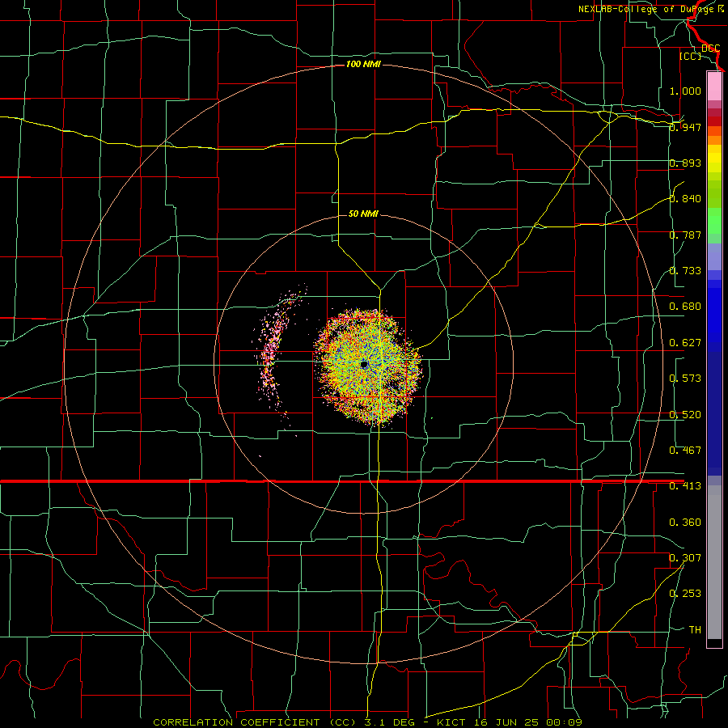This screenshot has width=728, height=728.
Task: Select the 1.000 value on the color scale
Action: click(685, 91)
